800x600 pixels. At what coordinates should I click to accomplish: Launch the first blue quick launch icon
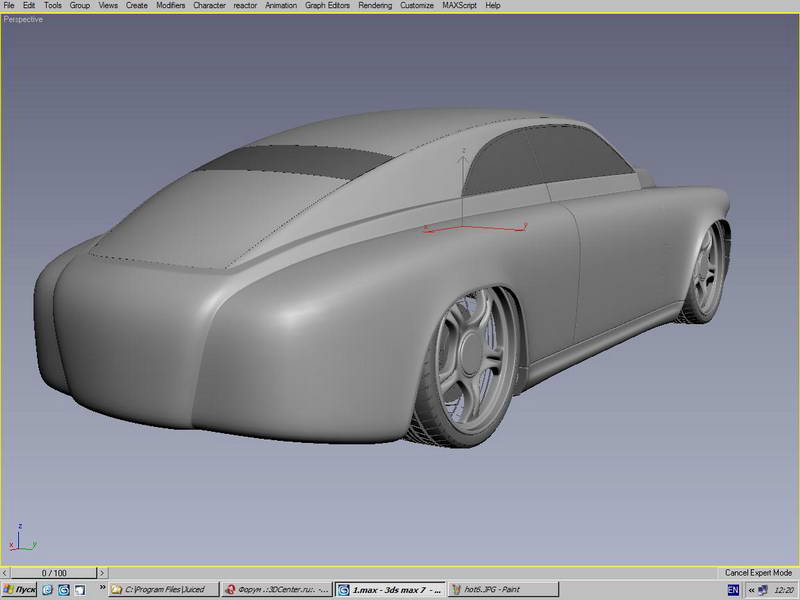click(x=47, y=590)
